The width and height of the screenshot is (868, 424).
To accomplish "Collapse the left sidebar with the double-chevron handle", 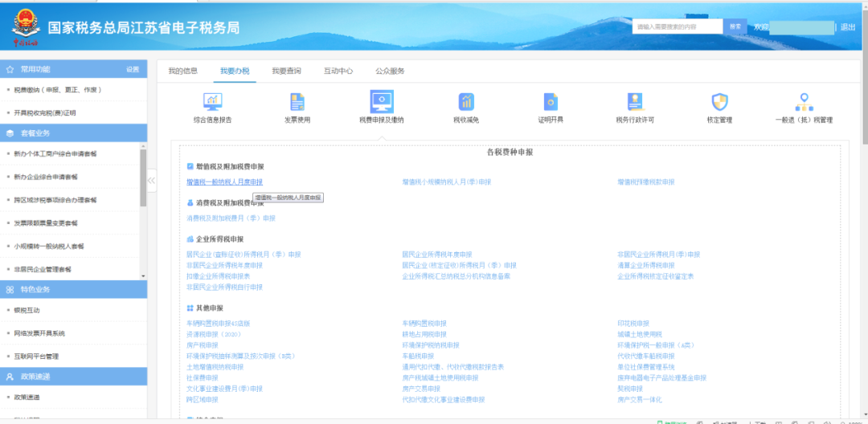I will tap(151, 180).
